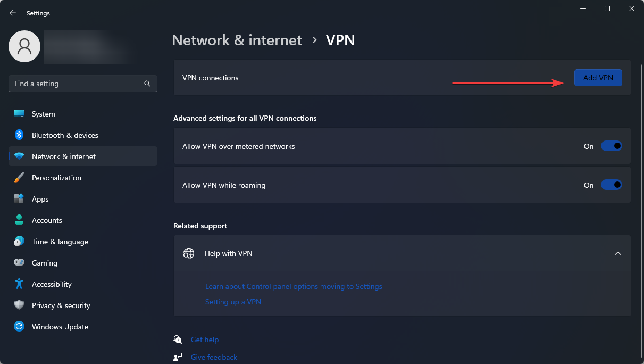Toggle Allow VPN over metered networks
The width and height of the screenshot is (644, 364).
(611, 146)
